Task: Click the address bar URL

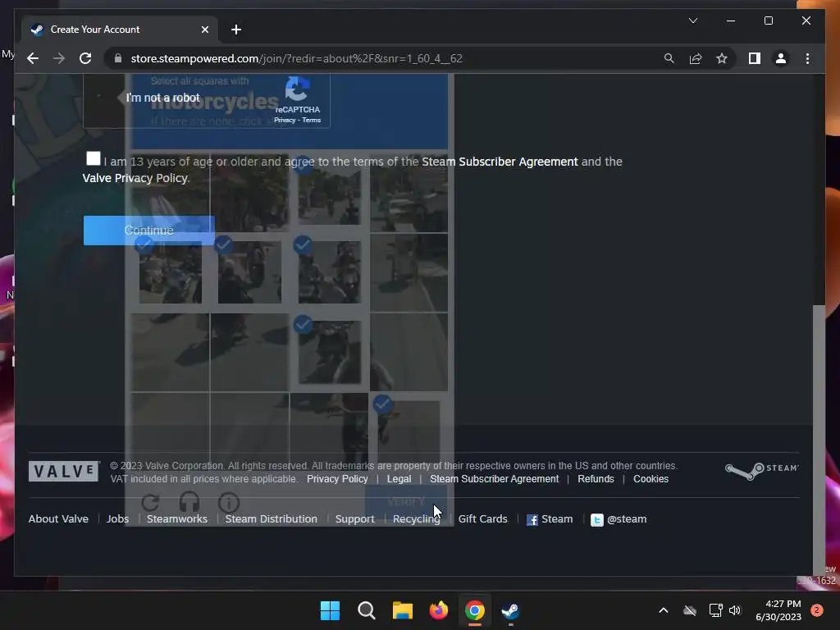Action: pos(296,58)
